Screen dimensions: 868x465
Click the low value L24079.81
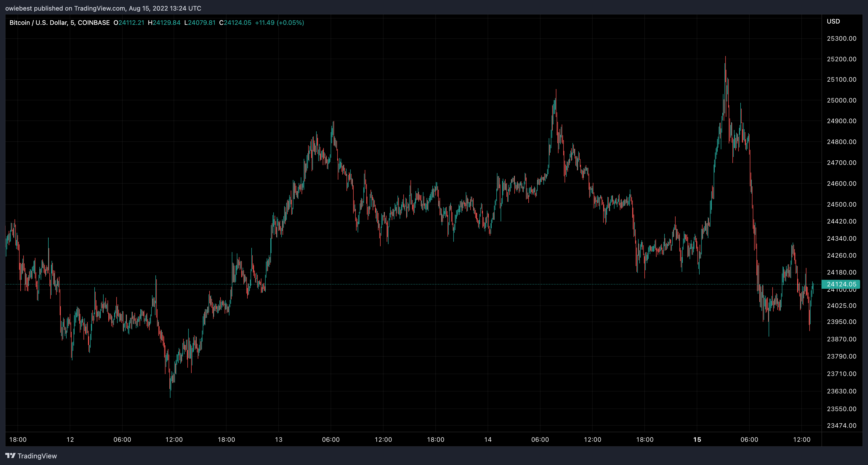[200, 22]
